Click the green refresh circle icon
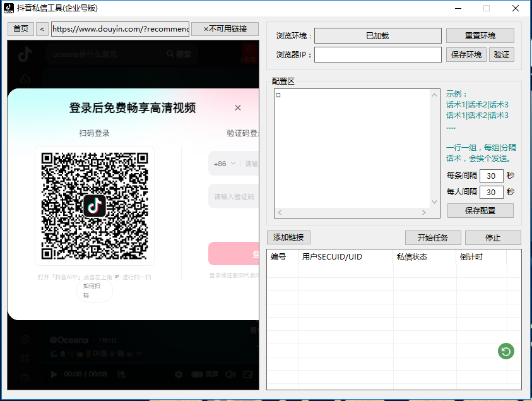The height and width of the screenshot is (401, 532). tap(506, 351)
